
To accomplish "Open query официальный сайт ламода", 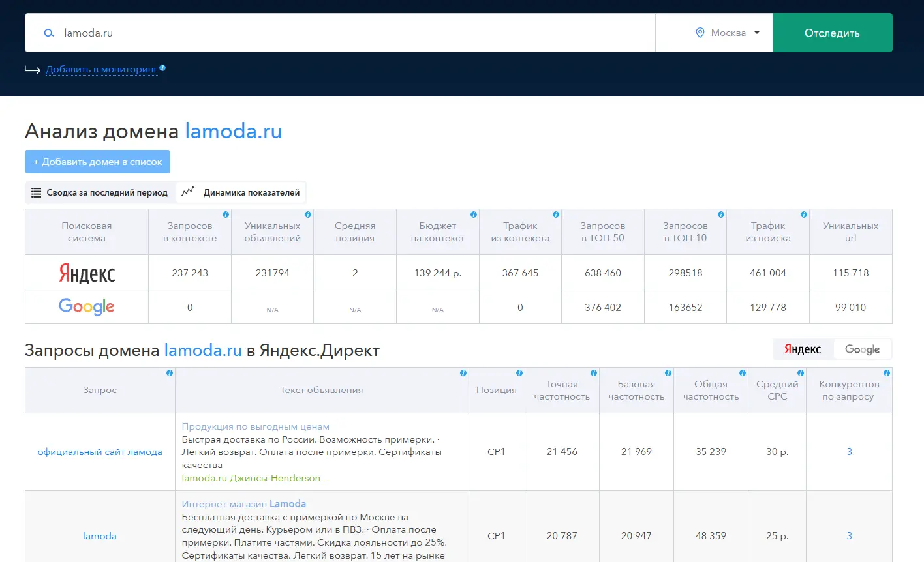I will pos(100,452).
